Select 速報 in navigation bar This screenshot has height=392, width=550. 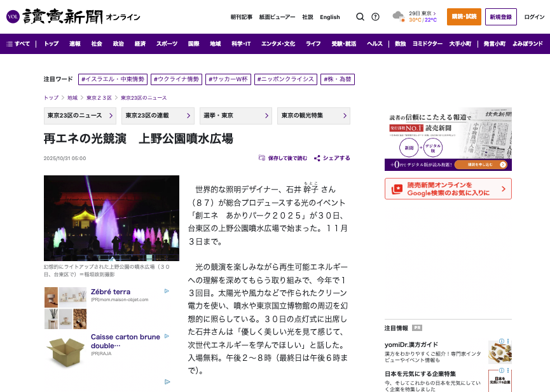click(75, 44)
